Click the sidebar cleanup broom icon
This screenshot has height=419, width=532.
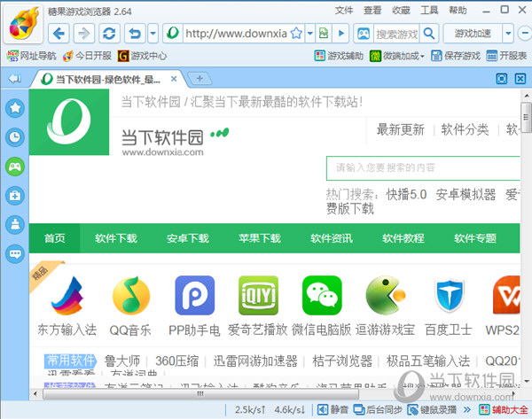(x=15, y=225)
